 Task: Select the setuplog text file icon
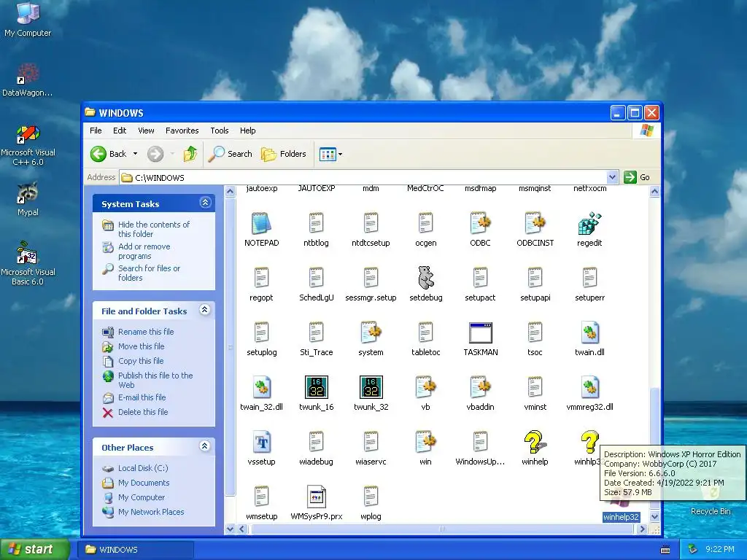coord(262,332)
